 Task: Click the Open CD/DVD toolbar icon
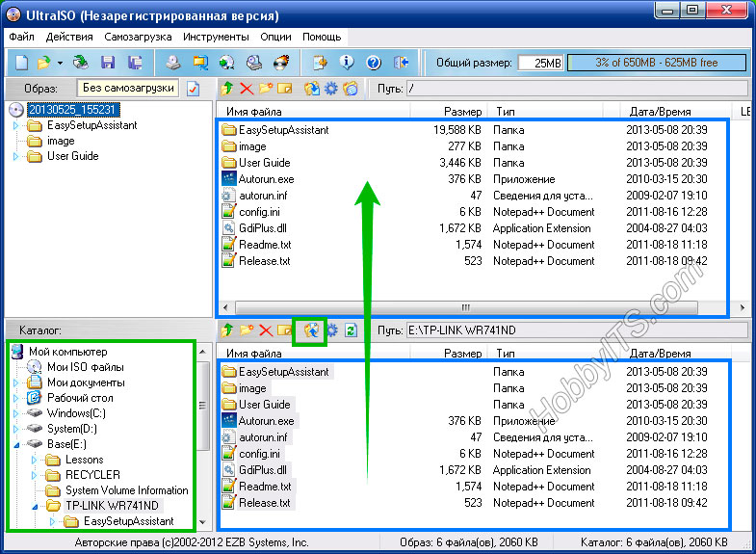(81, 63)
